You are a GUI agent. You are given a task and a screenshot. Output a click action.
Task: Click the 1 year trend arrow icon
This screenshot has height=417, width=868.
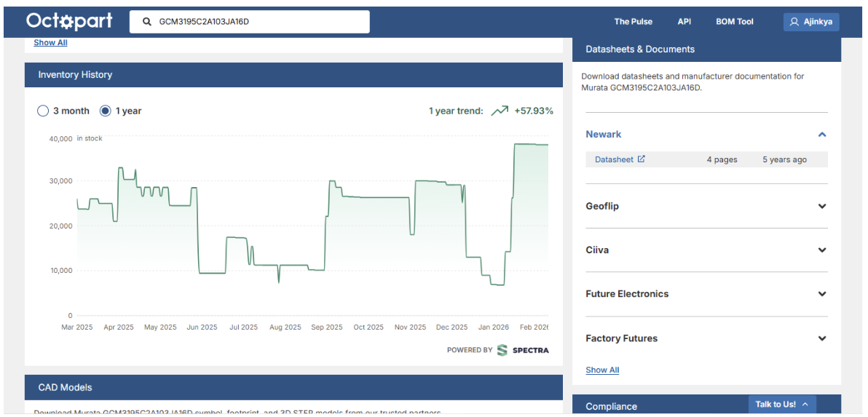tap(500, 111)
